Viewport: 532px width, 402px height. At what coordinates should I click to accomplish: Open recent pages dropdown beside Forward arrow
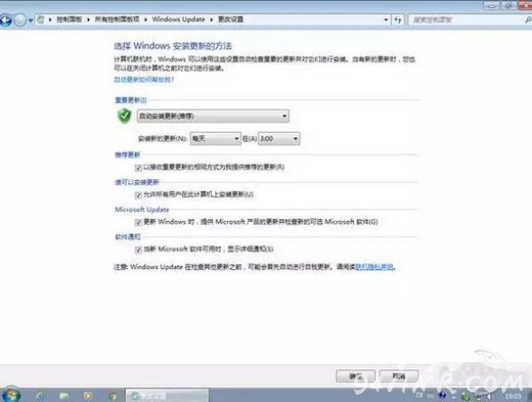30,20
